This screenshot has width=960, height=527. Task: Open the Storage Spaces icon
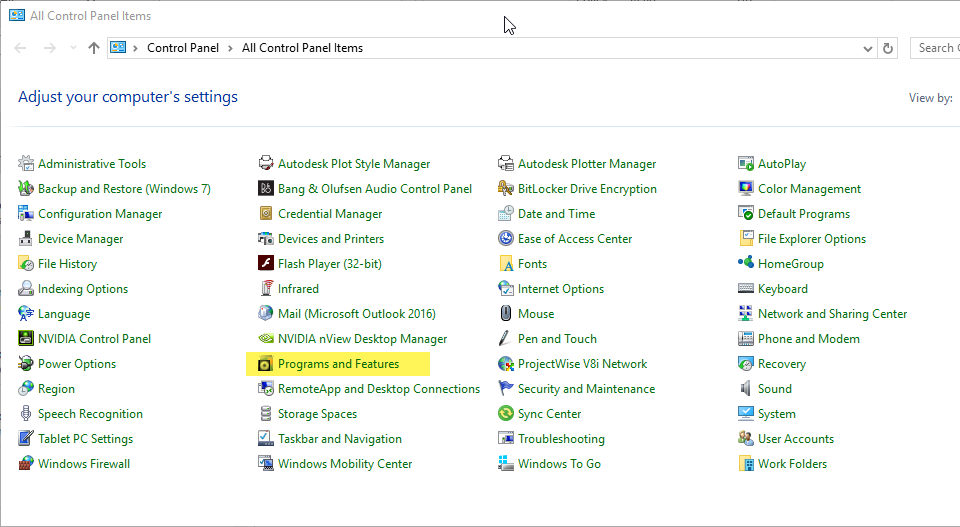(266, 414)
